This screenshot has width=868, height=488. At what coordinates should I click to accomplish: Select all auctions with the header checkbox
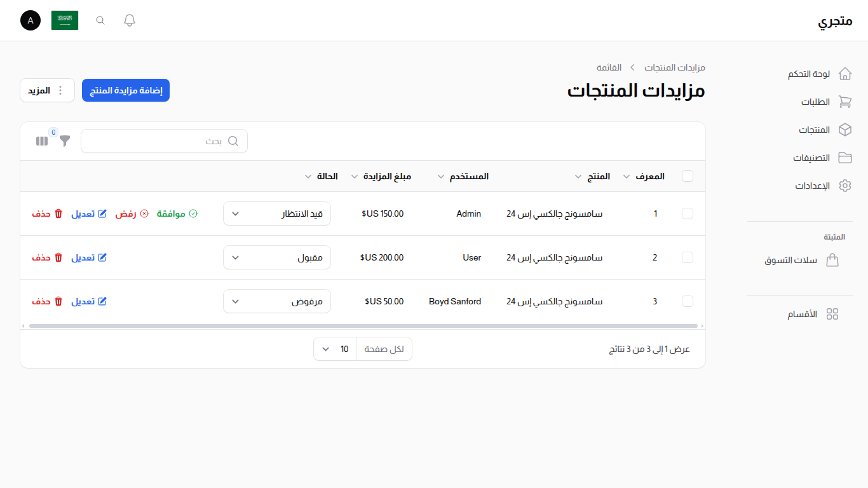687,176
